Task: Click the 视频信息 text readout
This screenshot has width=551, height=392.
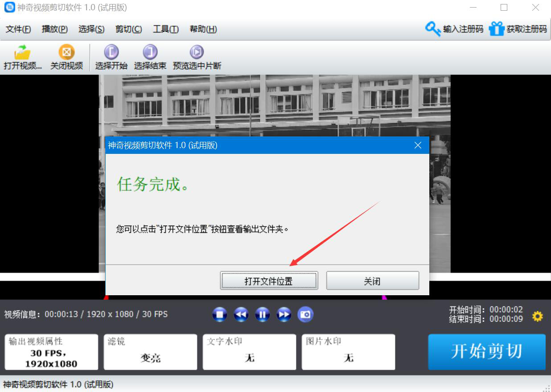Action: [86, 314]
